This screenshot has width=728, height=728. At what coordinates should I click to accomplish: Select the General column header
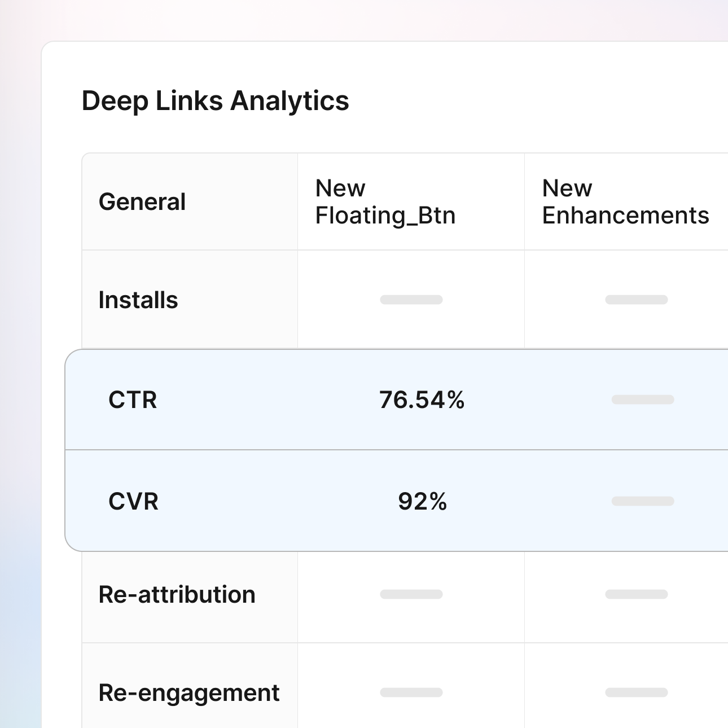[142, 201]
